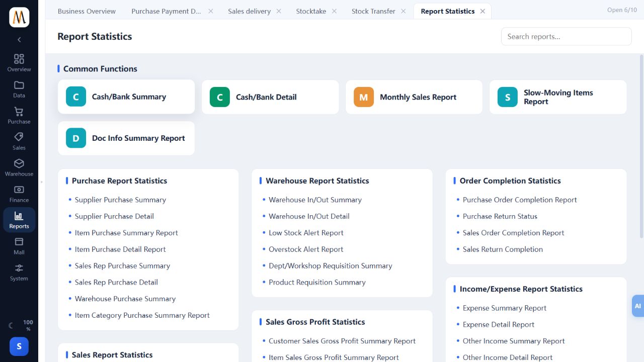Open Purchase Order Completion Report

click(x=520, y=200)
